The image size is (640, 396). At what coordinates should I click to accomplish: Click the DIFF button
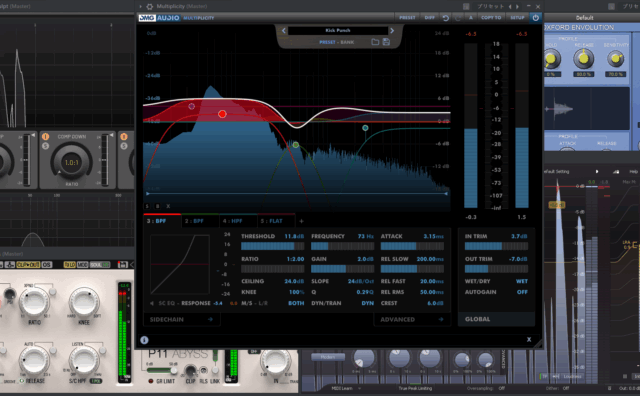click(x=429, y=18)
